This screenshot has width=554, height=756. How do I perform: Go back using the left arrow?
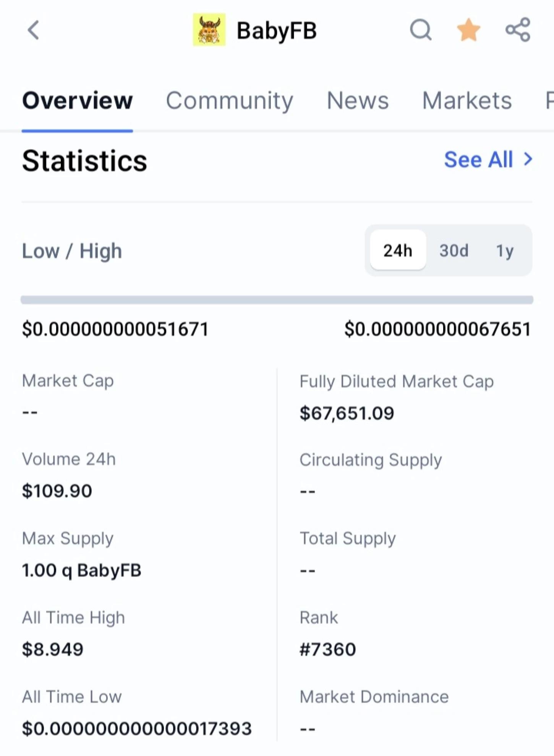tap(33, 30)
